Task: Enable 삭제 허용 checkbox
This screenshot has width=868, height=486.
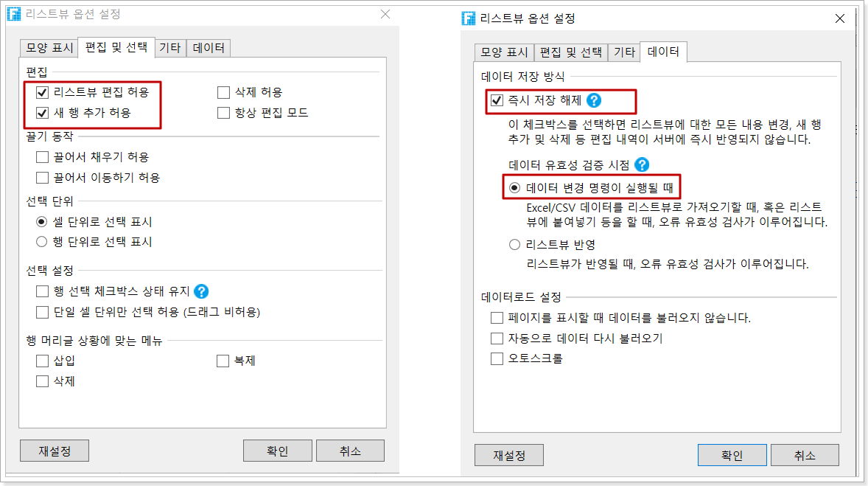Action: click(223, 92)
